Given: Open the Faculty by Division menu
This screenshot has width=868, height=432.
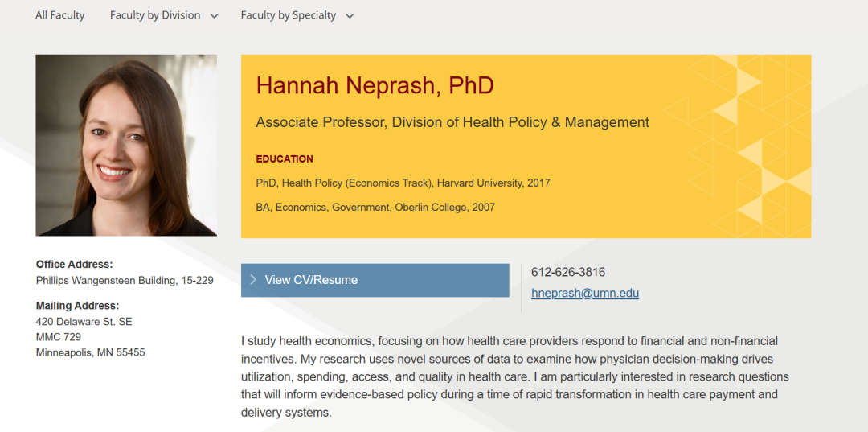Looking at the screenshot, I should pos(164,15).
